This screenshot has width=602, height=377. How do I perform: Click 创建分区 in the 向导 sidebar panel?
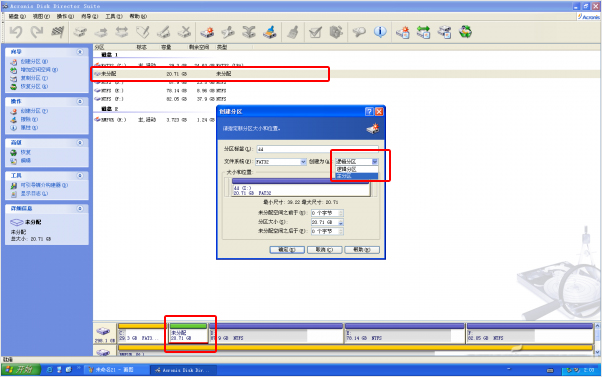[x=34, y=61]
